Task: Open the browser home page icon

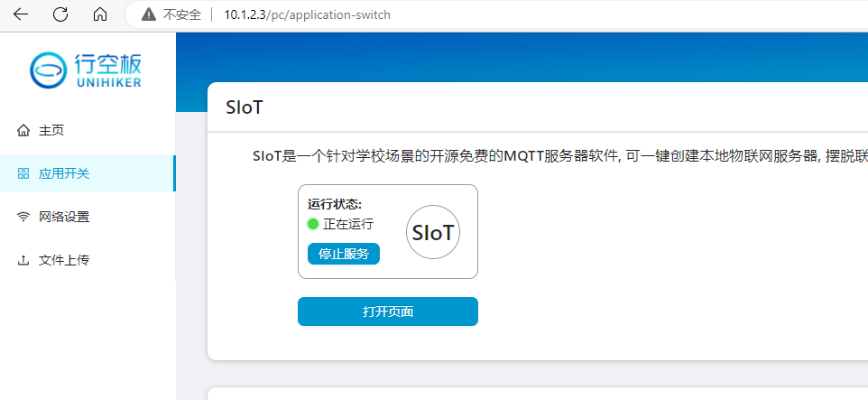Action: click(100, 14)
